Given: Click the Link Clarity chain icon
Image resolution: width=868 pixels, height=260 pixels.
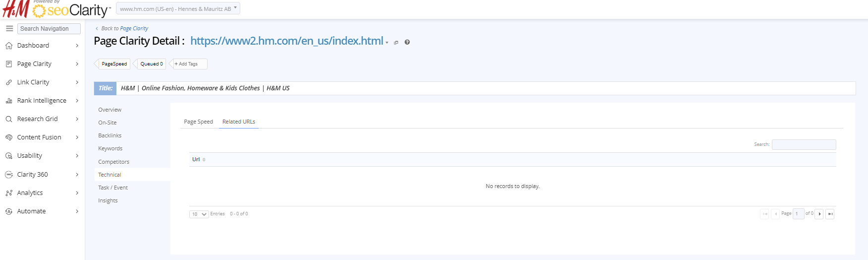Looking at the screenshot, I should pos(9,82).
